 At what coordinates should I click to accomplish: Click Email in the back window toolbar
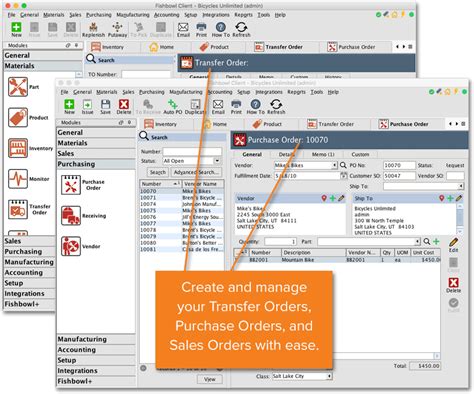tap(183, 30)
